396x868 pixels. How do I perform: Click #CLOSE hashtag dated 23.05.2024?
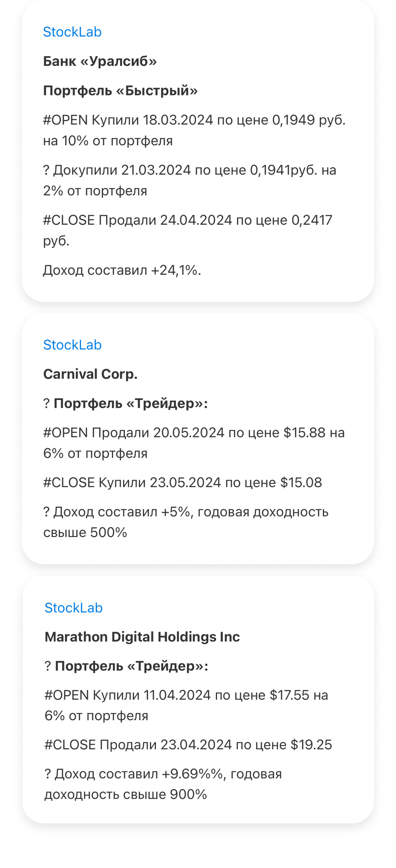(69, 483)
